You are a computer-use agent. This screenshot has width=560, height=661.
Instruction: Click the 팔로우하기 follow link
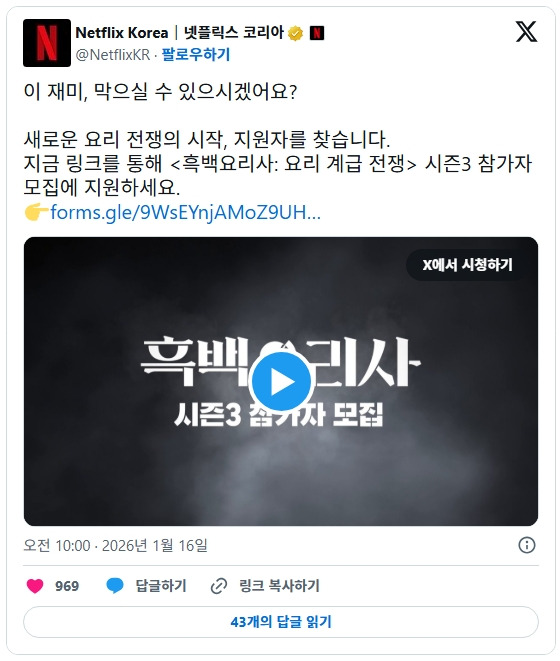[x=196, y=54]
